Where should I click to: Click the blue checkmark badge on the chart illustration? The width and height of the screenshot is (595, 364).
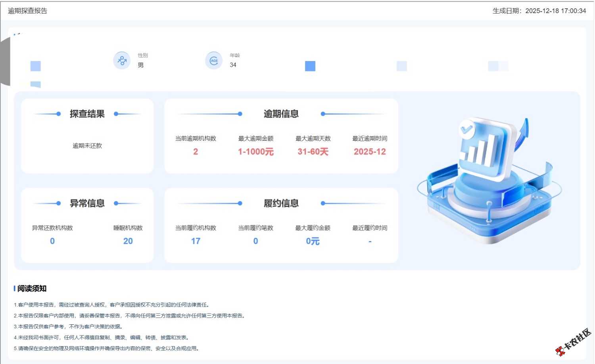pos(466,128)
